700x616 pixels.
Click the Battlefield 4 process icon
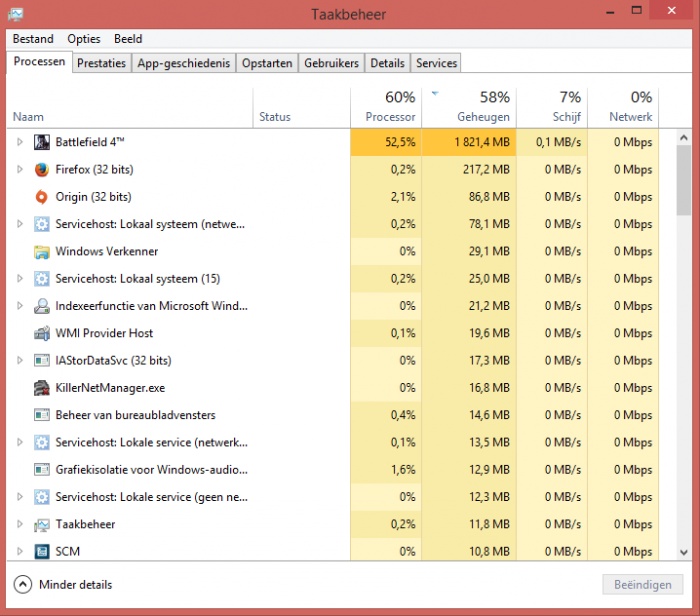42,142
